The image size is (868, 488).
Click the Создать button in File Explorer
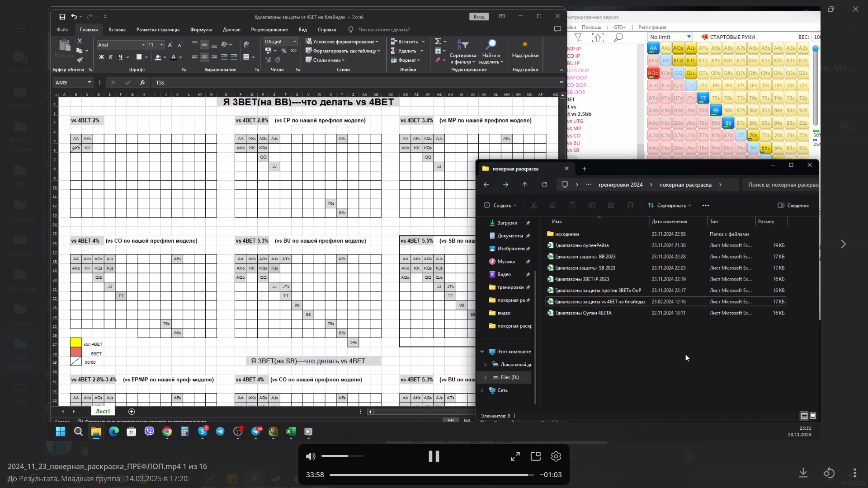click(x=500, y=205)
